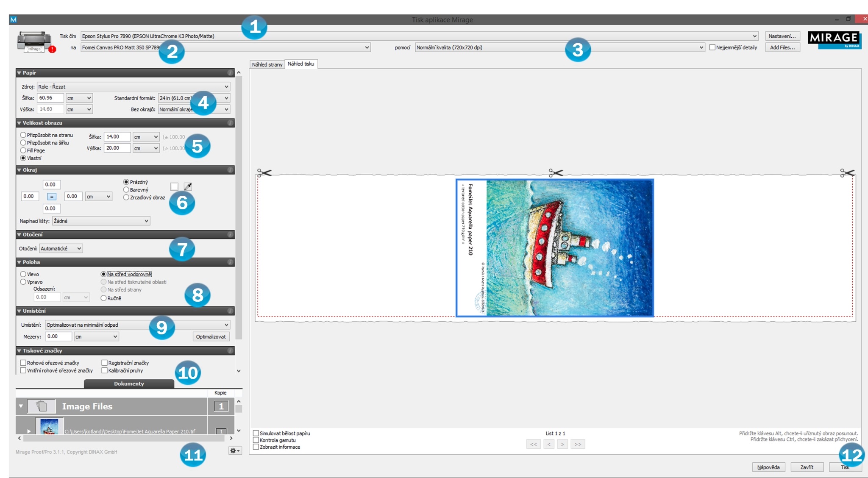The width and height of the screenshot is (868, 478).
Task: Click the Optimalizovat button
Action: point(211,336)
